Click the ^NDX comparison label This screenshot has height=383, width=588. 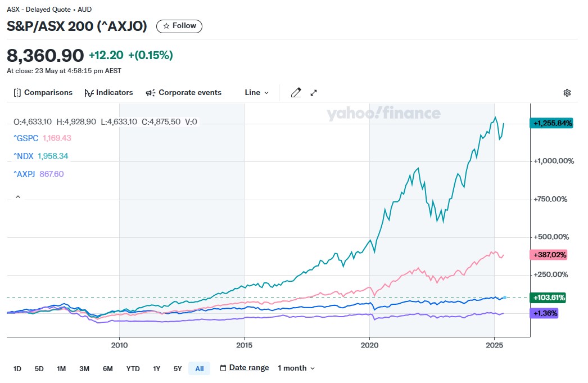tap(24, 156)
